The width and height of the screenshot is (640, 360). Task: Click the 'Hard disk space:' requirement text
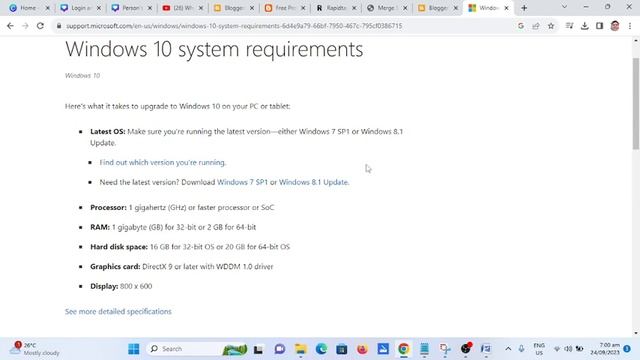coord(190,247)
